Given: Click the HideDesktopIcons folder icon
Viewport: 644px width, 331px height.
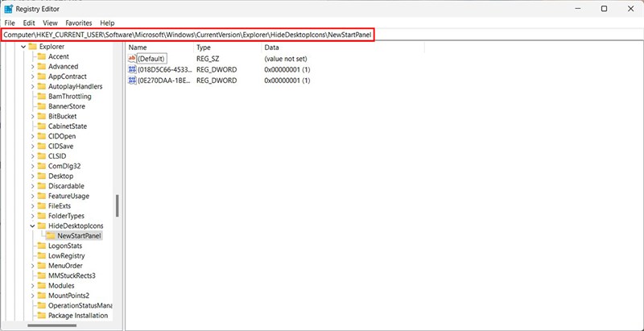Looking at the screenshot, I should click(42, 226).
